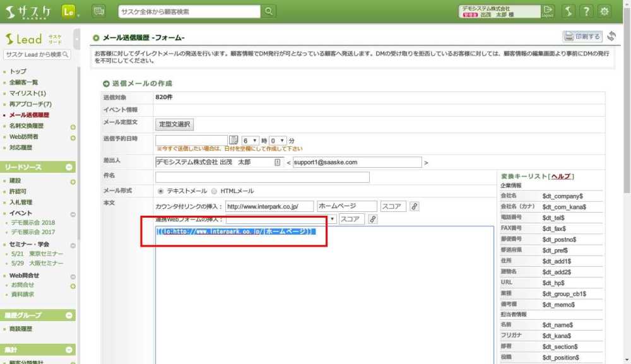631x364 pixels.
Task: Collapse the セミナー・学会 group
Action: click(x=73, y=245)
